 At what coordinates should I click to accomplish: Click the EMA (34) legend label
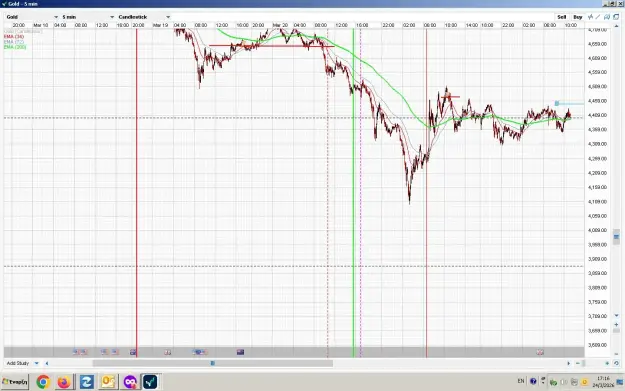pos(14,37)
